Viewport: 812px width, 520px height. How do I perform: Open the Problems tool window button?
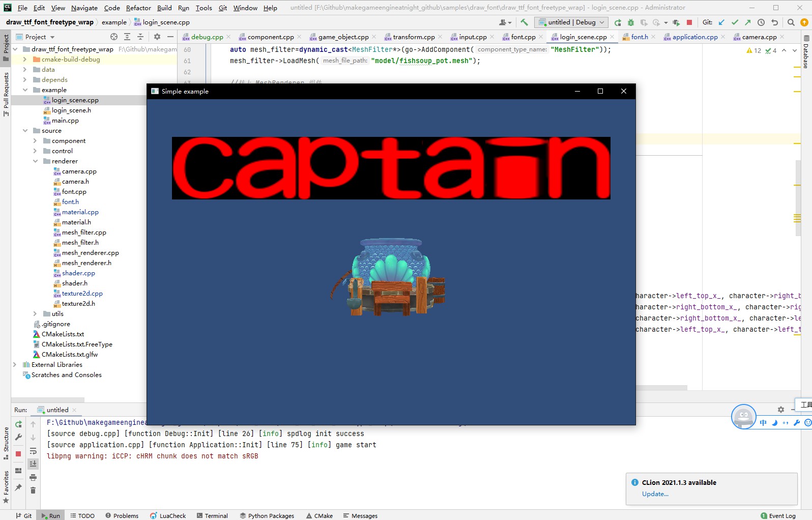click(x=122, y=515)
